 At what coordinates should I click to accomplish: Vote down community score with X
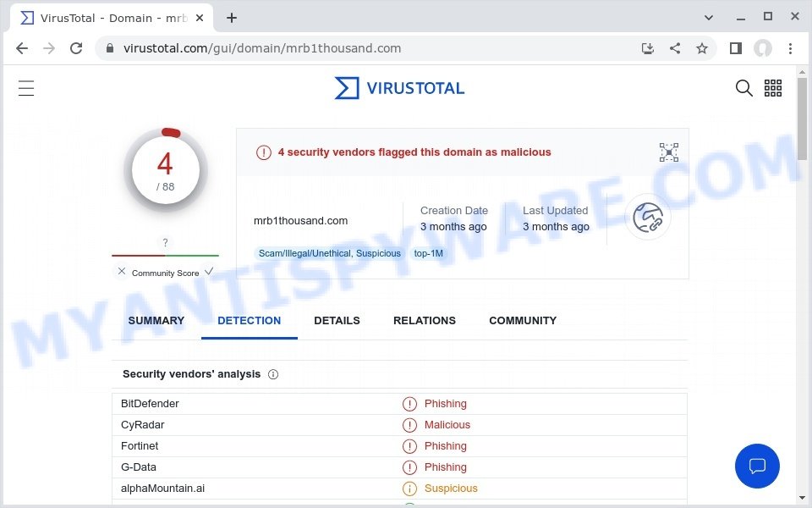tap(121, 271)
